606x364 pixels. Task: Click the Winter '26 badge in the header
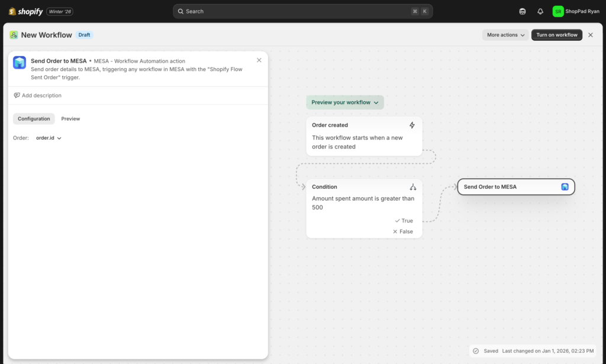pyautogui.click(x=59, y=11)
